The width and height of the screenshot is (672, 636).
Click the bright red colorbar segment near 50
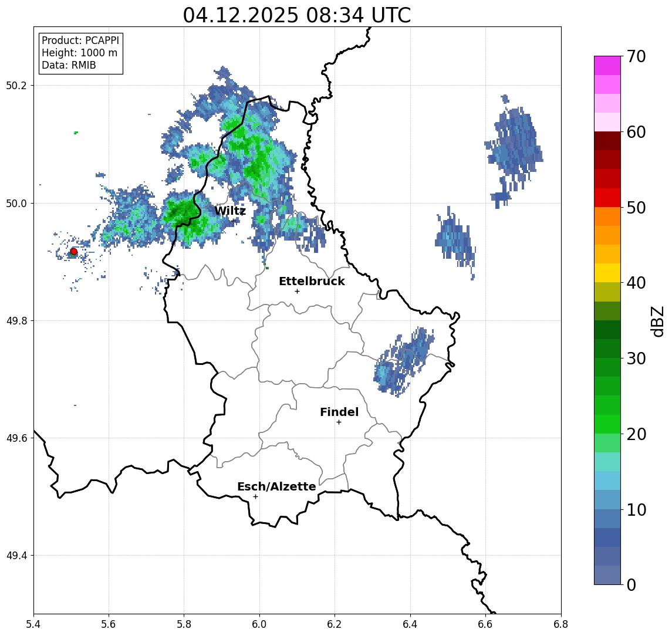[x=607, y=198]
